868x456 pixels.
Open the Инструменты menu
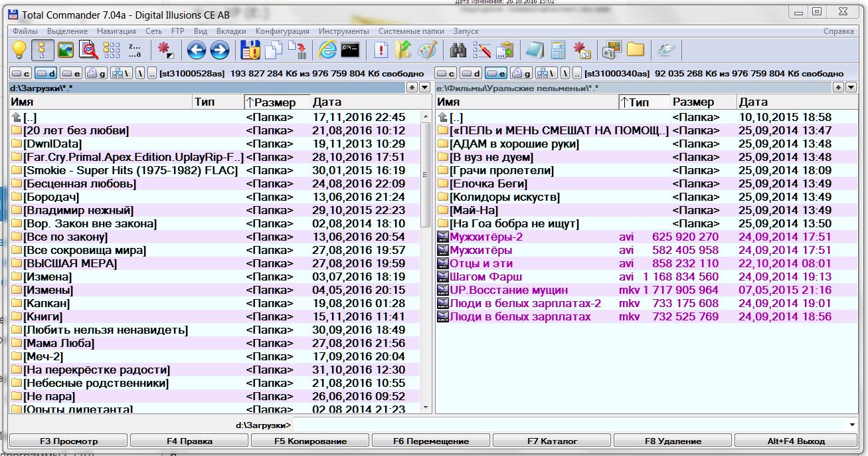343,31
